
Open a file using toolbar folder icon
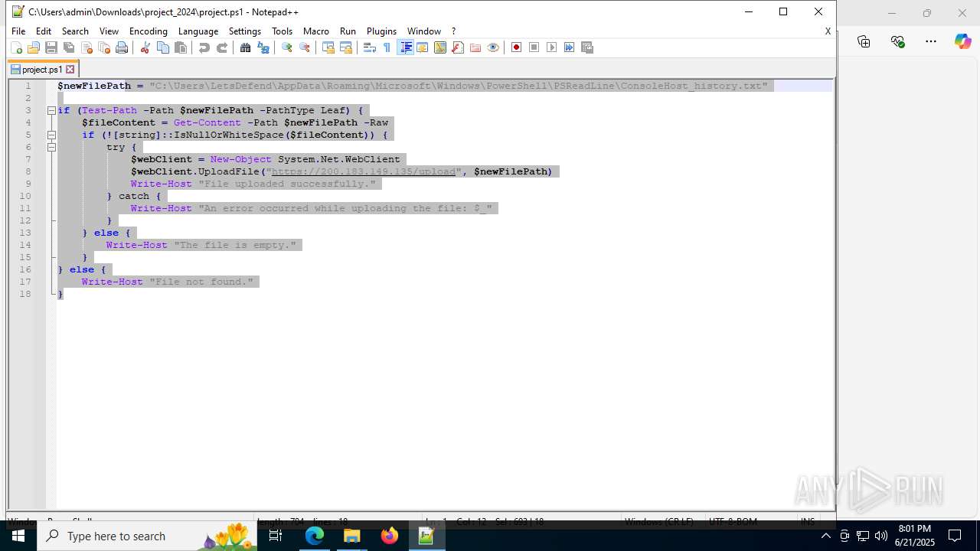(x=34, y=47)
